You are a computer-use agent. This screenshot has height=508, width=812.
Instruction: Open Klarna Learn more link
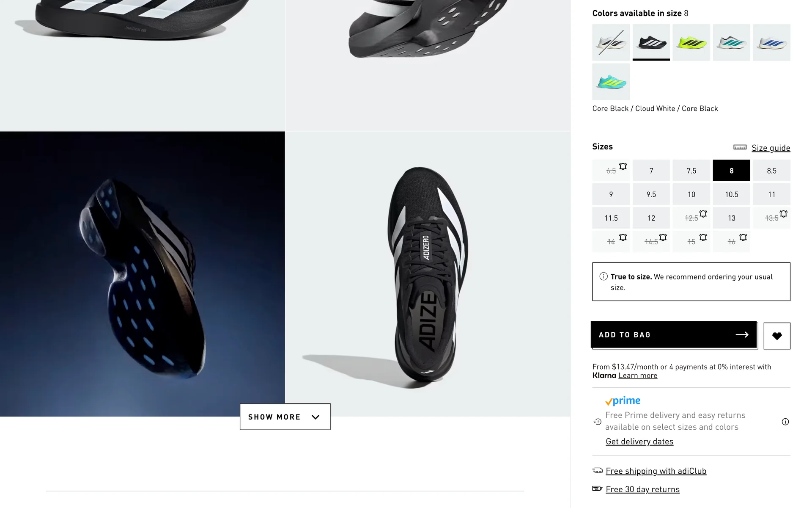point(638,375)
